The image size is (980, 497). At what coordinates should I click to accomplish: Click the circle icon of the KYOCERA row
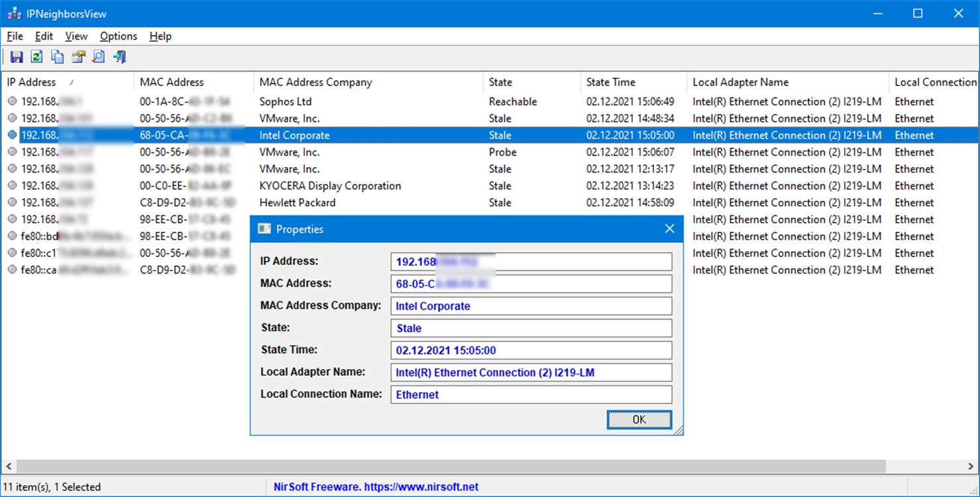point(12,186)
